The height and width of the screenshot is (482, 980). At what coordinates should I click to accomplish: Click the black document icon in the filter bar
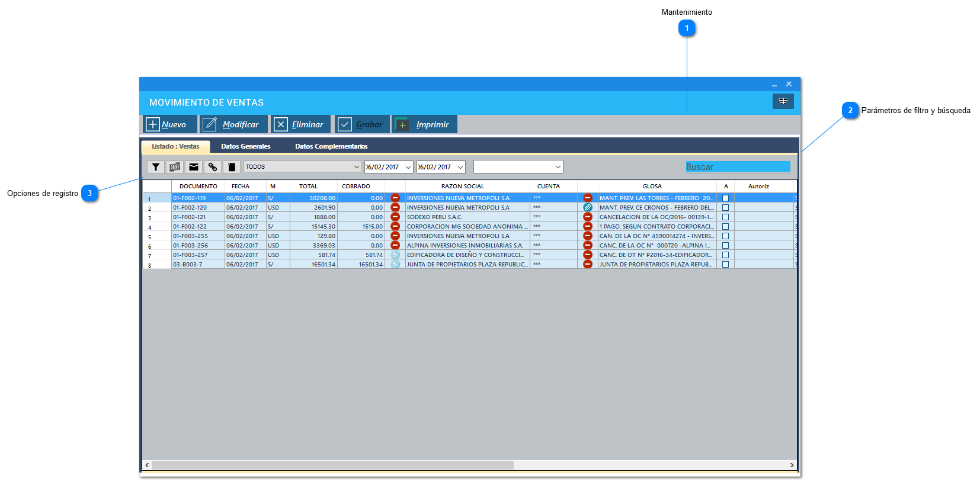(231, 167)
